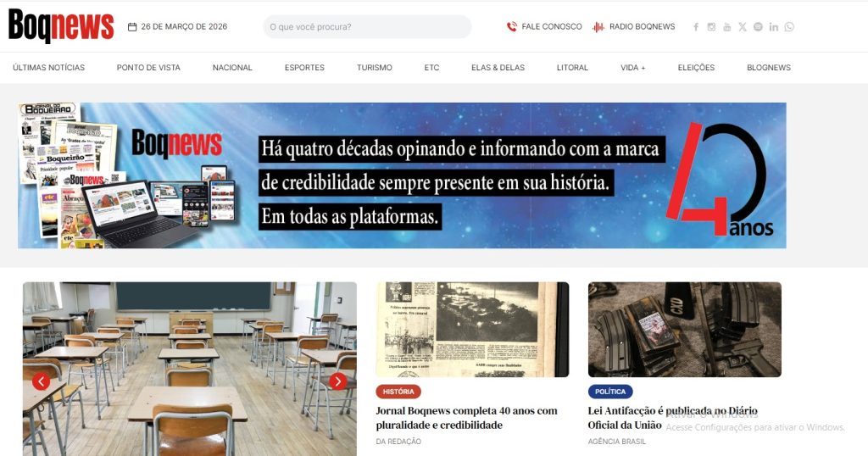This screenshot has width=868, height=456.
Task: Open the Elas & Delas menu section
Action: pyautogui.click(x=498, y=68)
